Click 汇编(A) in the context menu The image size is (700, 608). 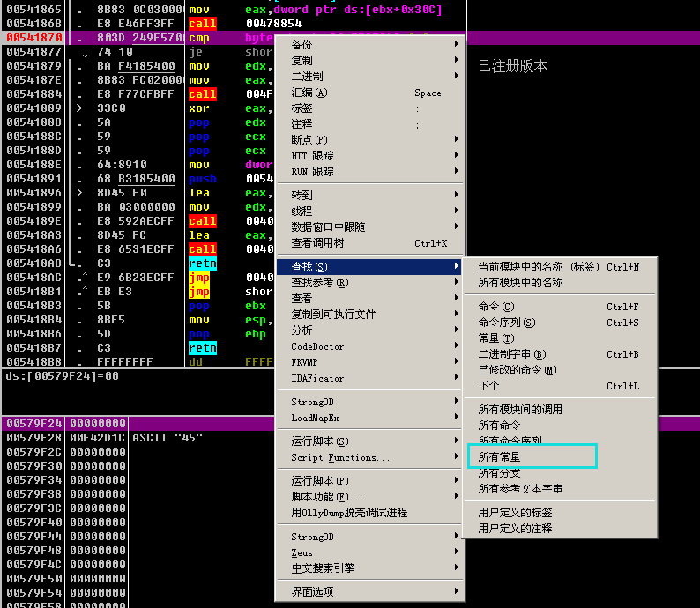coord(309,93)
